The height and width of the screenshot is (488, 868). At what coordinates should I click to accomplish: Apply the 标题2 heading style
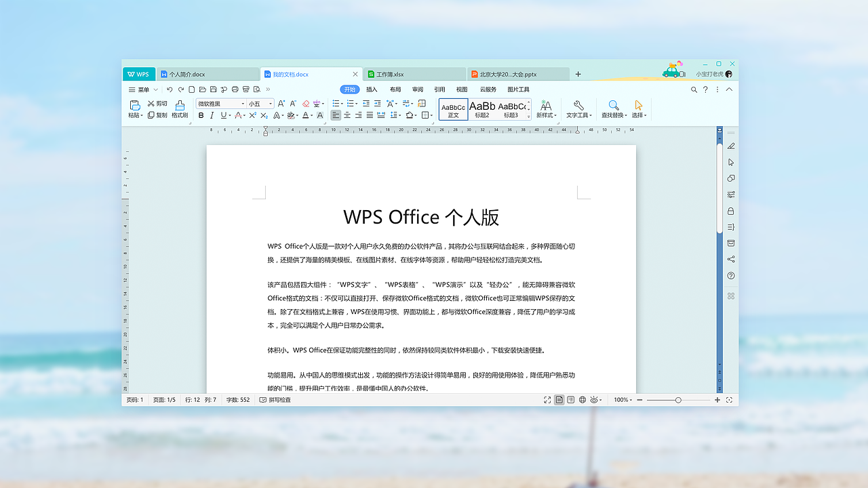pos(482,109)
